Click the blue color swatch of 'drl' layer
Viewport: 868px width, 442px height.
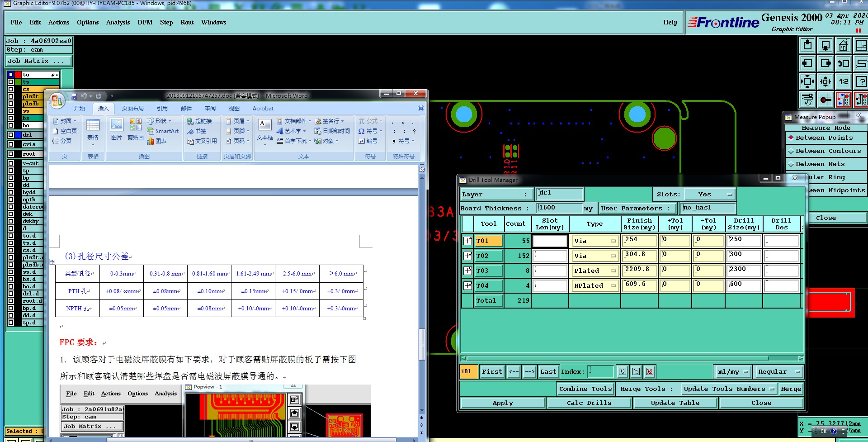[18, 135]
